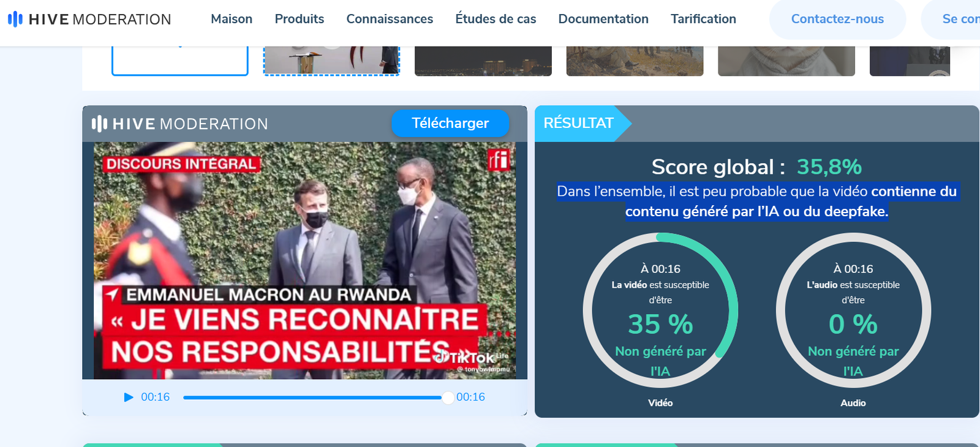Viewport: 980px width, 447px height.
Task: Open the Connaissances menu
Action: pos(390,19)
